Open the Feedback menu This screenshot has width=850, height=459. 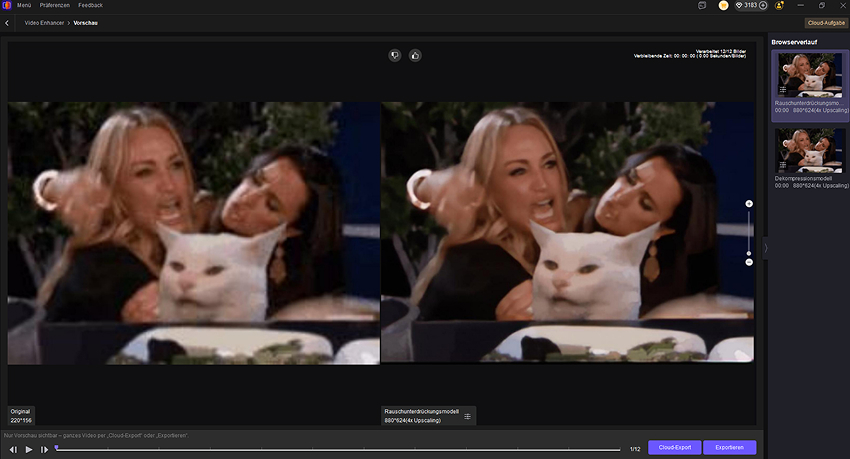click(x=91, y=5)
